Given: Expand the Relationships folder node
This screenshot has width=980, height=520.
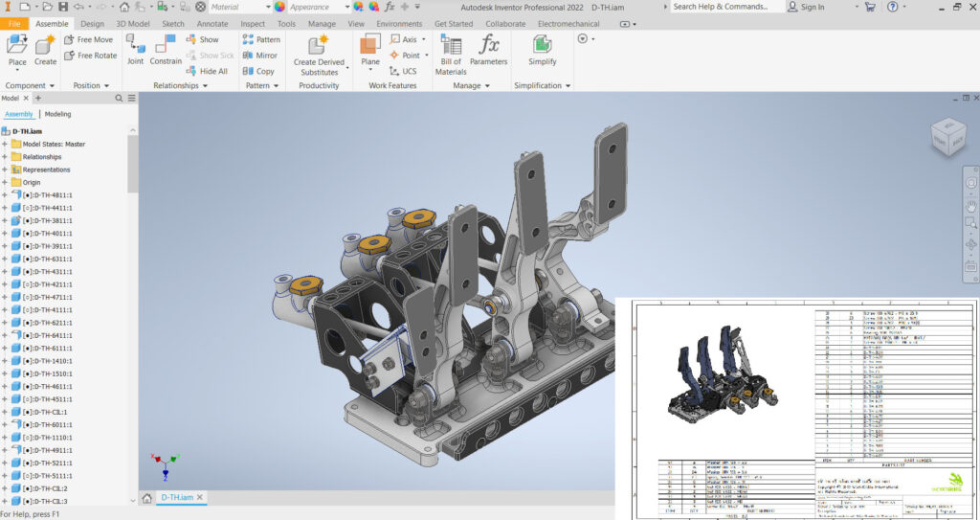Looking at the screenshot, I should pyautogui.click(x=5, y=157).
